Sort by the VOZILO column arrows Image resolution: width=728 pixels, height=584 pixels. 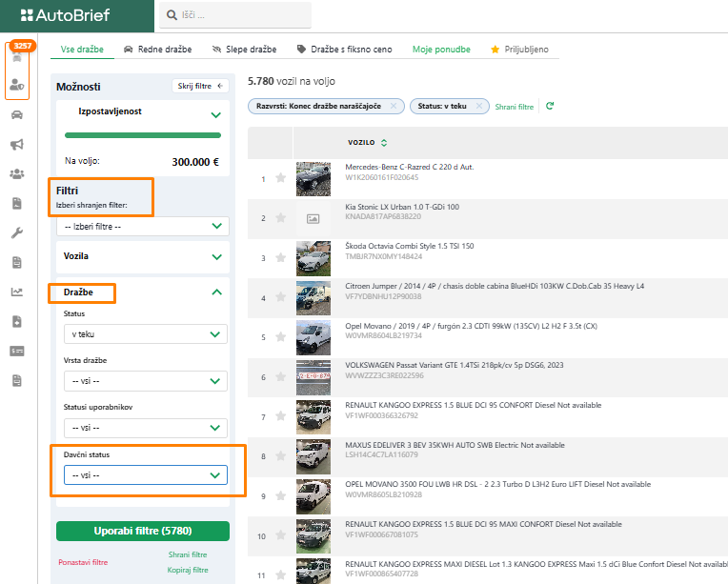point(383,143)
